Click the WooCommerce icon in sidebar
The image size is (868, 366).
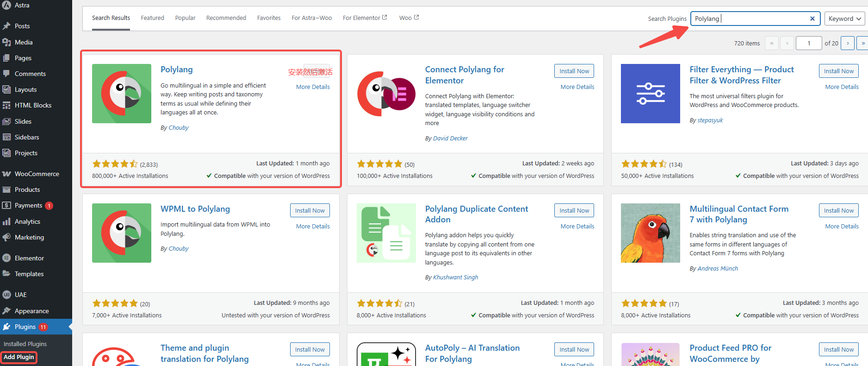[6, 174]
